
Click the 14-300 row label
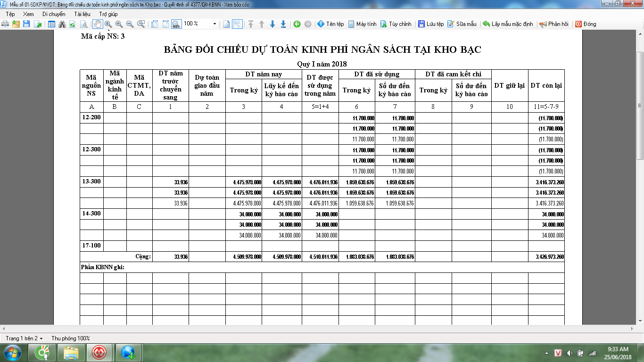tap(91, 213)
